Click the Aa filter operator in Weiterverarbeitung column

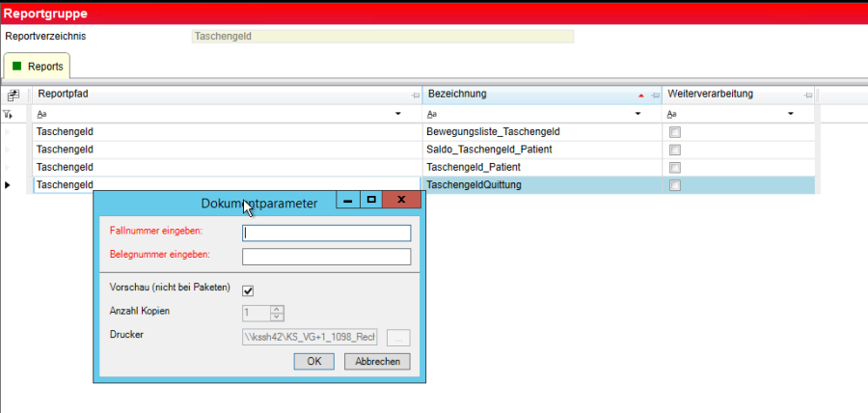pos(672,114)
